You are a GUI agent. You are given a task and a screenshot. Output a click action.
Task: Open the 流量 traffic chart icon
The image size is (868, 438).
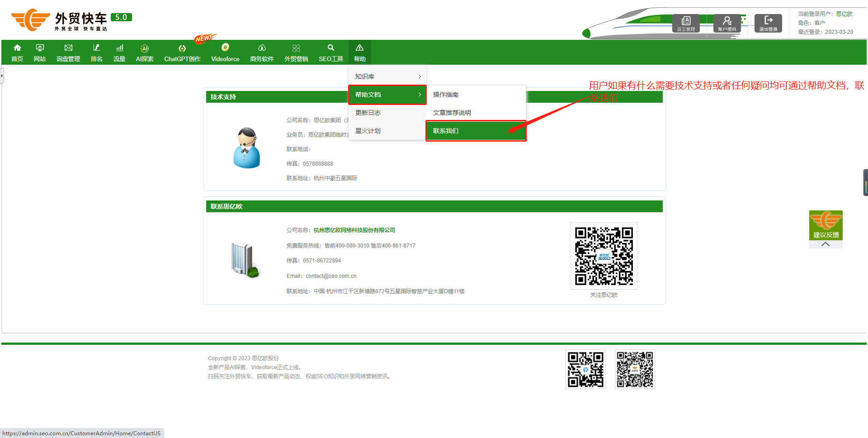[119, 48]
